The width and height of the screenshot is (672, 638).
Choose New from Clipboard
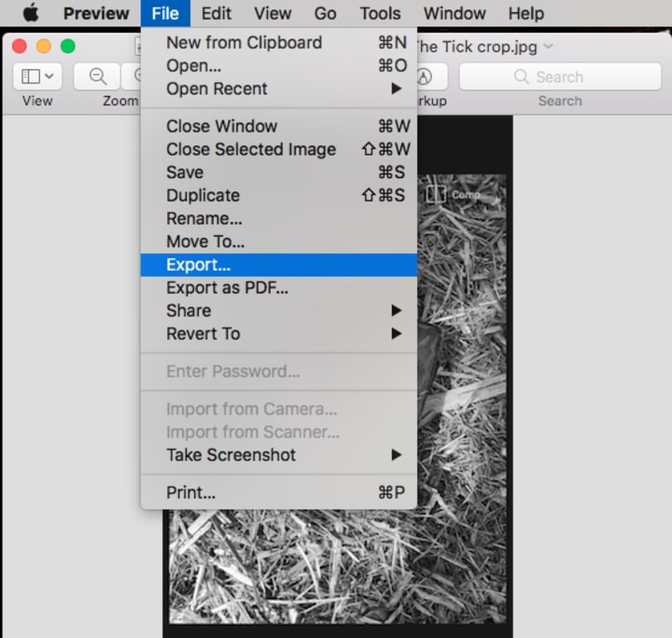pyautogui.click(x=279, y=42)
